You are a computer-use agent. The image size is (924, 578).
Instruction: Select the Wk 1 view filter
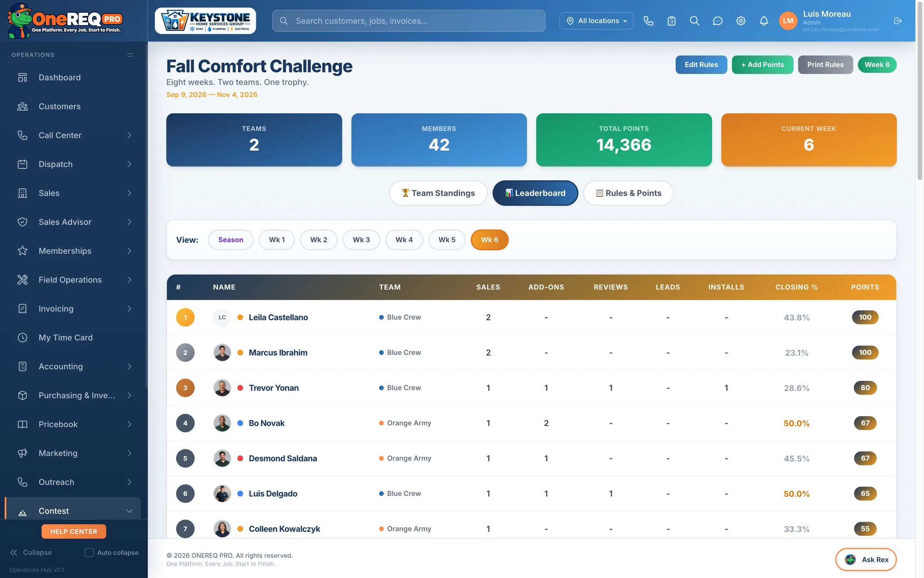277,240
